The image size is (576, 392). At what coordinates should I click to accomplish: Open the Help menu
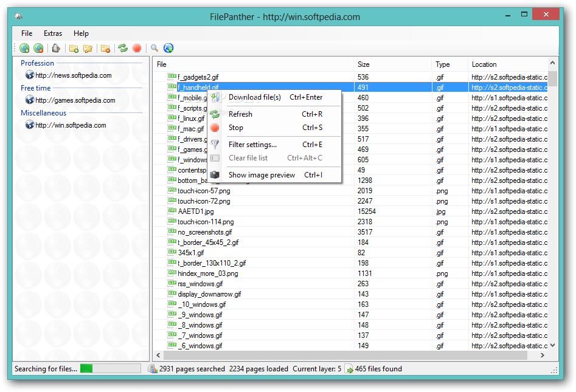pos(81,33)
